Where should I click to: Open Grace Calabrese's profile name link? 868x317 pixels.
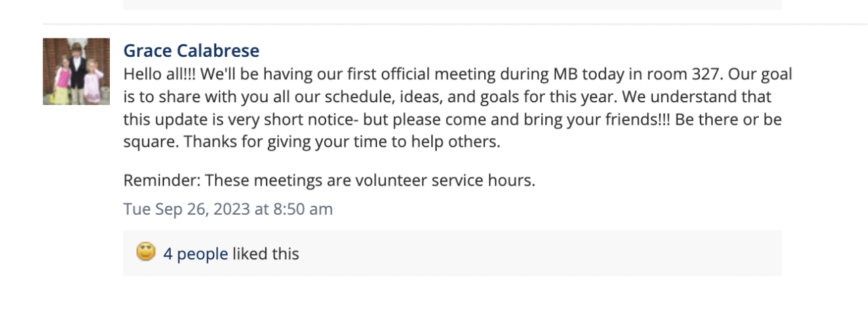[191, 51]
